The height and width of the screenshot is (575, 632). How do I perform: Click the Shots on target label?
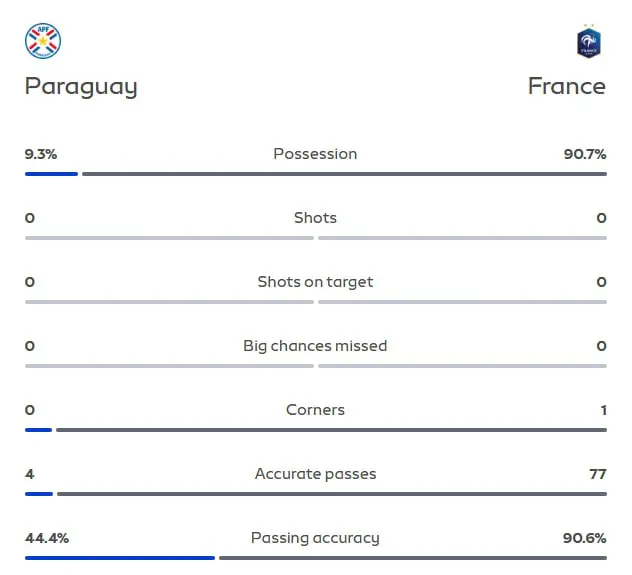315,282
